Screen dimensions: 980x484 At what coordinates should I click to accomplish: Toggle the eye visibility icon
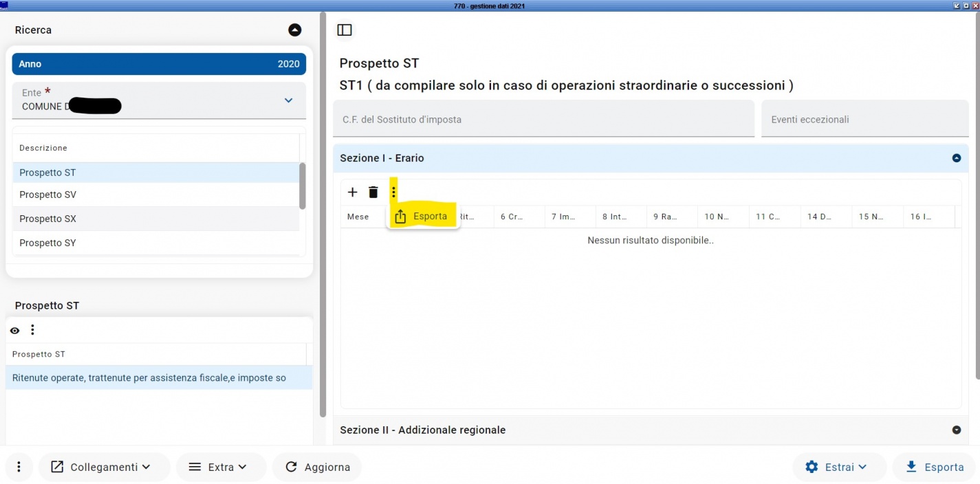click(x=14, y=331)
